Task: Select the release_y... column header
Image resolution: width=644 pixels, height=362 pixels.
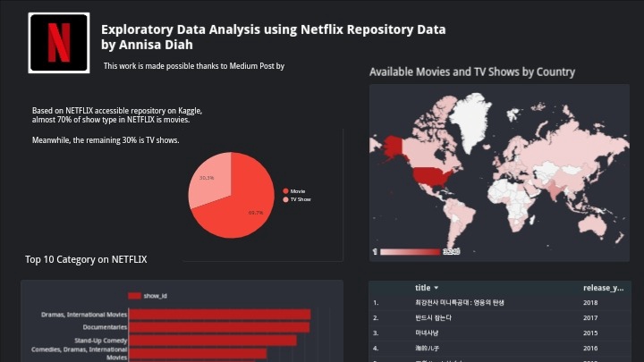Action: tap(603, 288)
